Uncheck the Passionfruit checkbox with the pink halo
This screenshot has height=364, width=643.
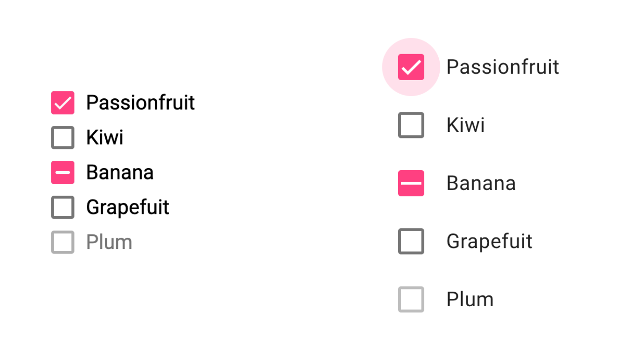point(411,67)
